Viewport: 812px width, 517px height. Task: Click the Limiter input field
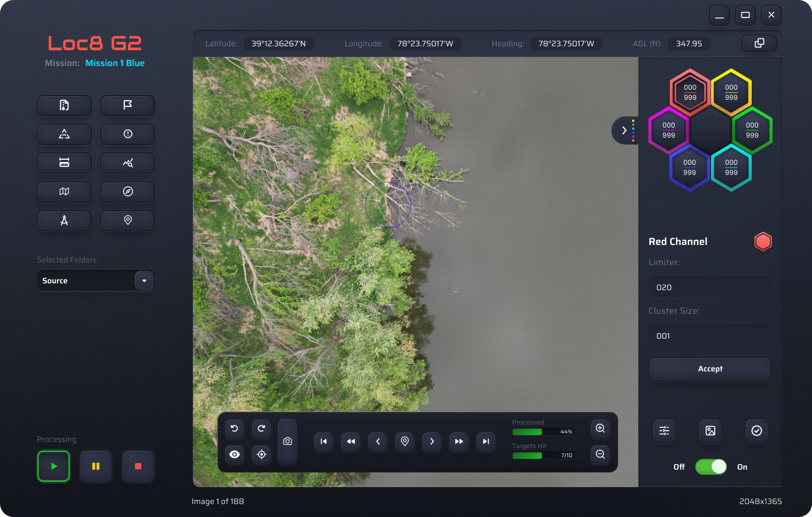[x=710, y=287]
